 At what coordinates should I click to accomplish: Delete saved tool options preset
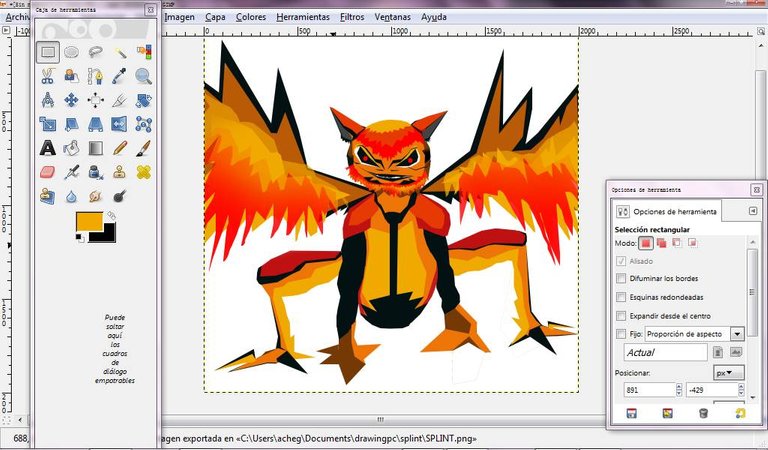tap(703, 413)
